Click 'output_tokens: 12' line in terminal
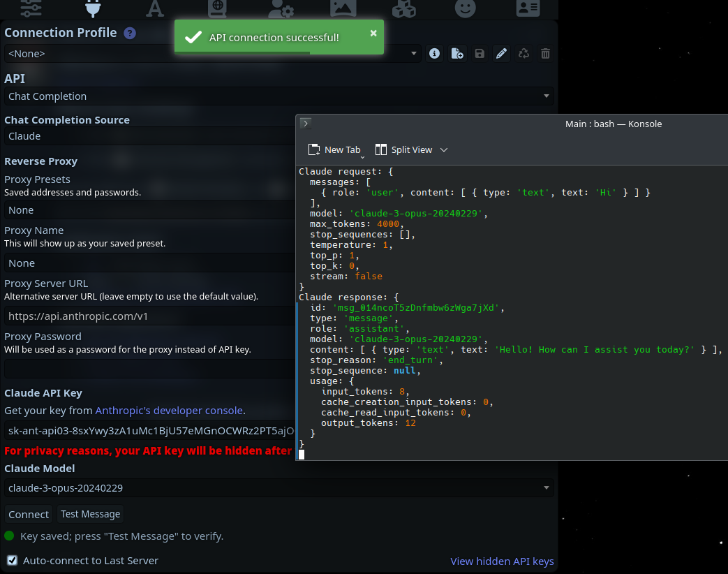 click(x=368, y=423)
